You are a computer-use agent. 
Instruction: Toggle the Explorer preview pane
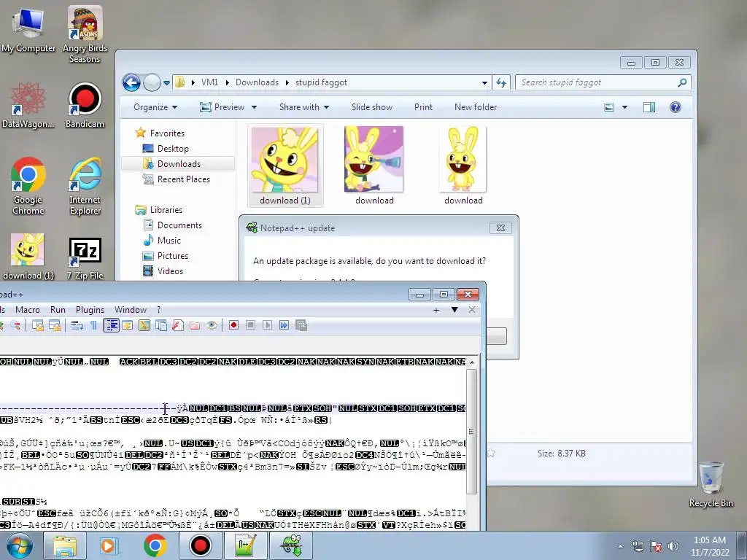pyautogui.click(x=649, y=107)
